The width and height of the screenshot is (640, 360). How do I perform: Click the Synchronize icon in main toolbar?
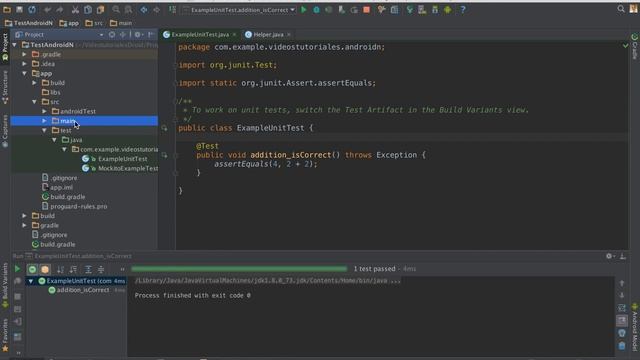click(x=32, y=9)
